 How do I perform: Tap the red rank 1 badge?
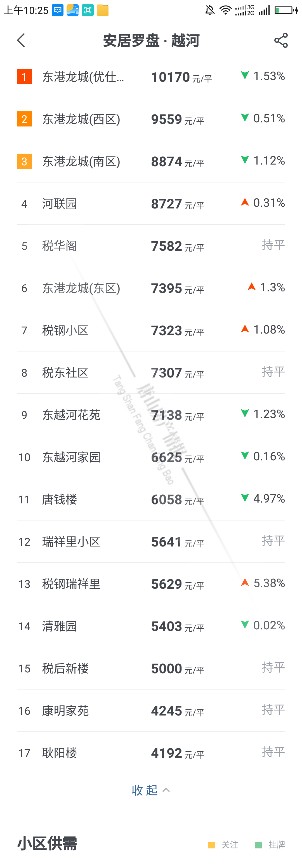coord(24,77)
